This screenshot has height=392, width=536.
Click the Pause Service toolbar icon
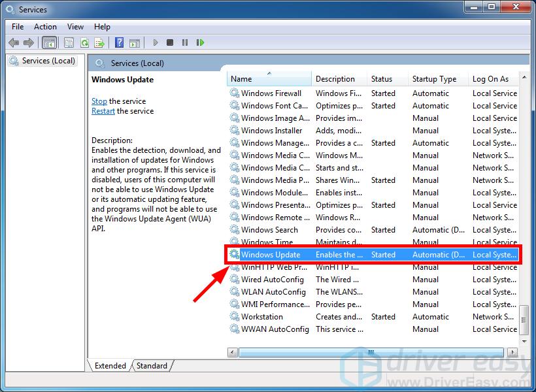click(x=185, y=42)
